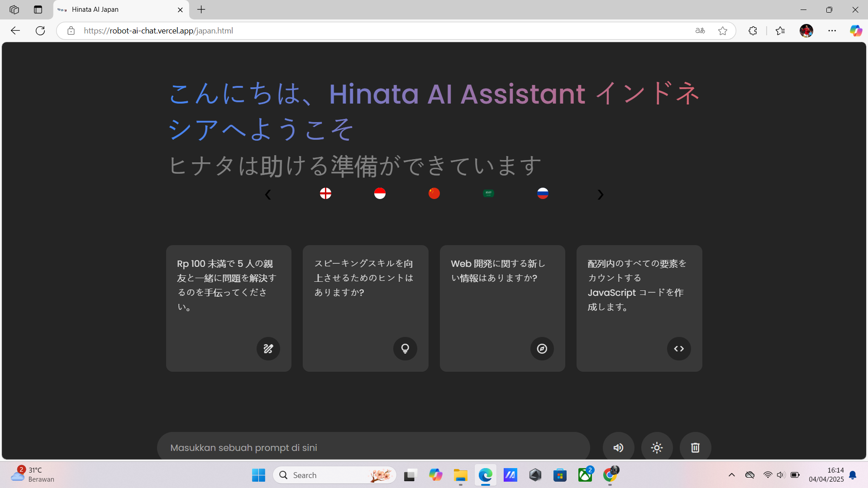
Task: Open the notification center bell
Action: click(x=853, y=475)
